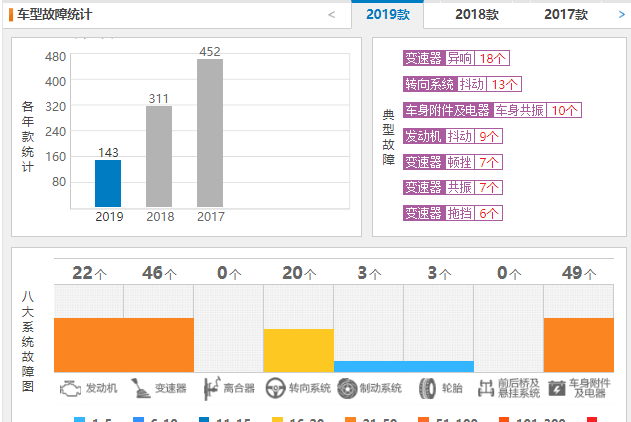Click the 发动机 label text
This screenshot has width=631, height=422.
[x=101, y=388]
